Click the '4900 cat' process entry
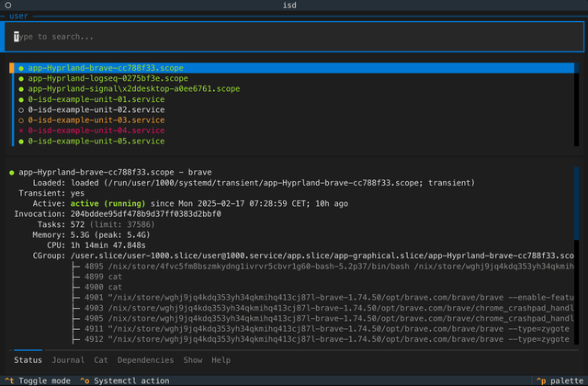Viewport: 588px width, 386px height. click(103, 287)
